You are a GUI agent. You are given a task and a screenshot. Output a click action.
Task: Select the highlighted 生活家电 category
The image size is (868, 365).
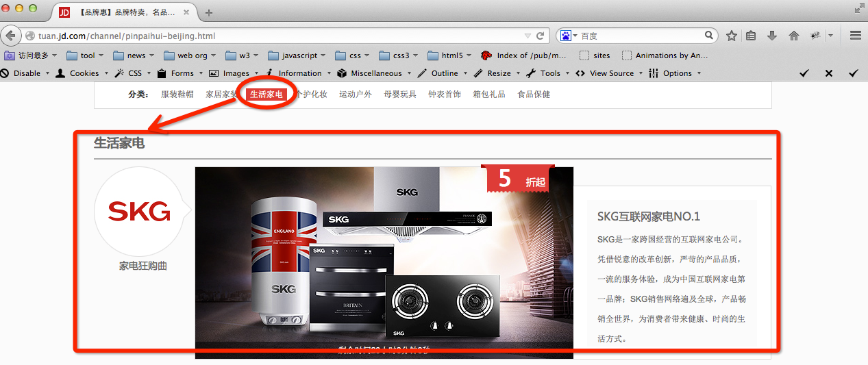click(x=266, y=95)
